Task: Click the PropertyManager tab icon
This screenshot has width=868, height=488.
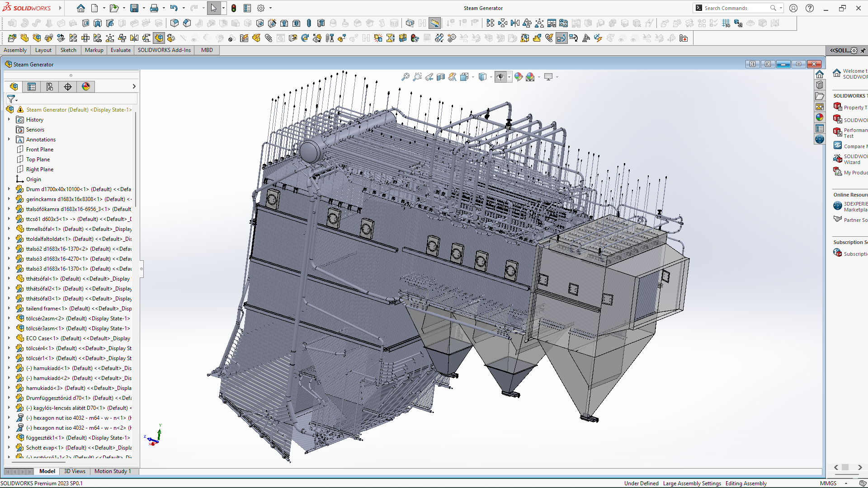Action: click(32, 86)
